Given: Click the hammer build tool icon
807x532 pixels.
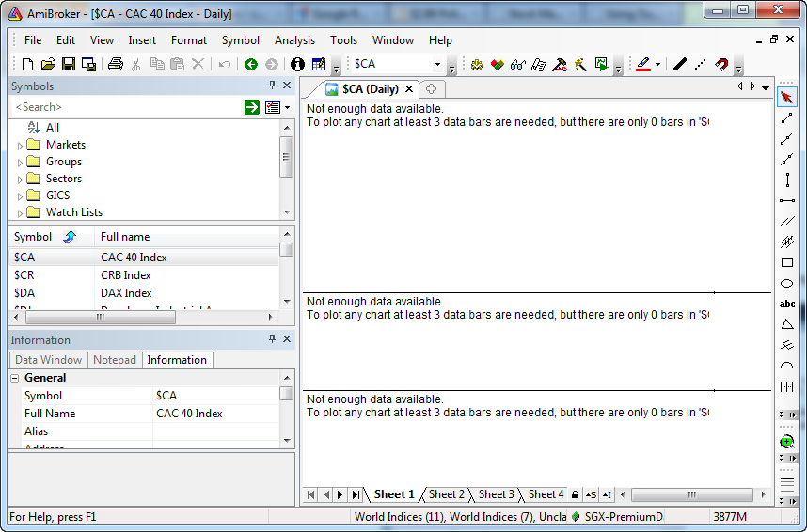Looking at the screenshot, I should tap(560, 64).
